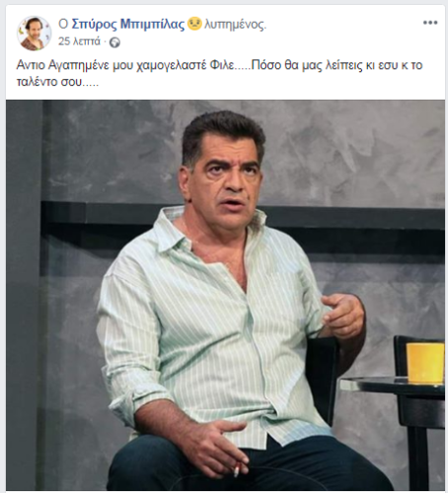Click the "λυπημένος" feeling label
This screenshot has height=493, width=448.
click(235, 25)
